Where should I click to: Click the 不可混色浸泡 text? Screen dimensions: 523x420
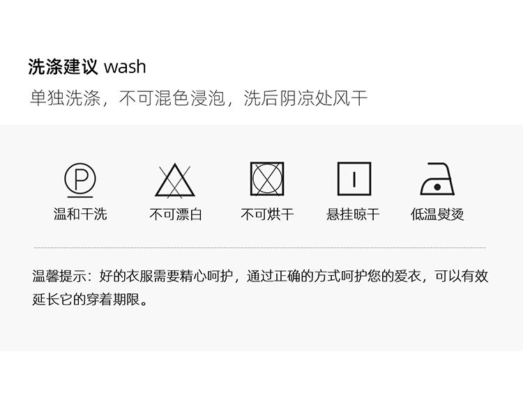coord(172,98)
